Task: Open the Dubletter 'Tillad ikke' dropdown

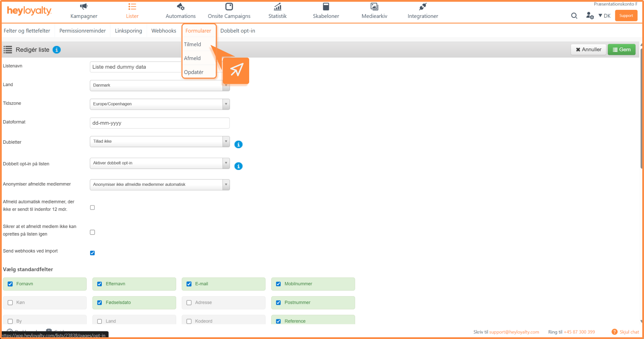Action: click(x=160, y=142)
